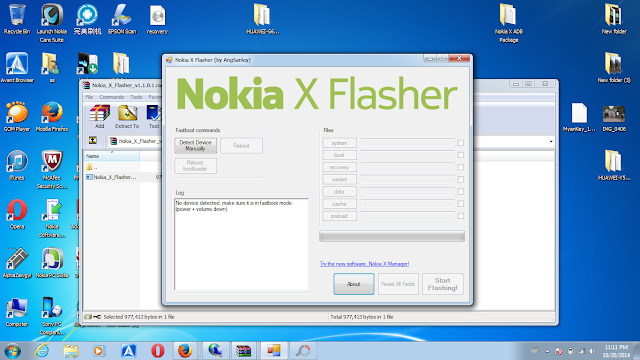Image resolution: width=640 pixels, height=360 pixels.
Task: Click the variant file button
Action: 340,180
